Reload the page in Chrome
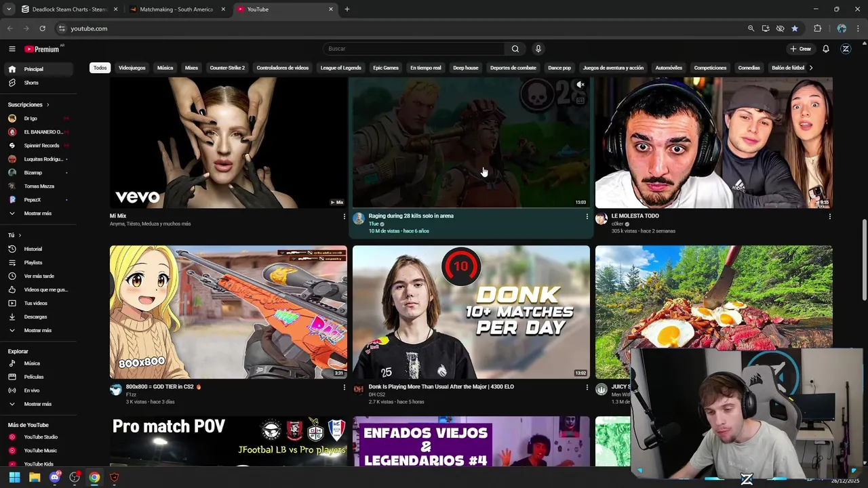The height and width of the screenshot is (488, 868). pyautogui.click(x=42, y=28)
